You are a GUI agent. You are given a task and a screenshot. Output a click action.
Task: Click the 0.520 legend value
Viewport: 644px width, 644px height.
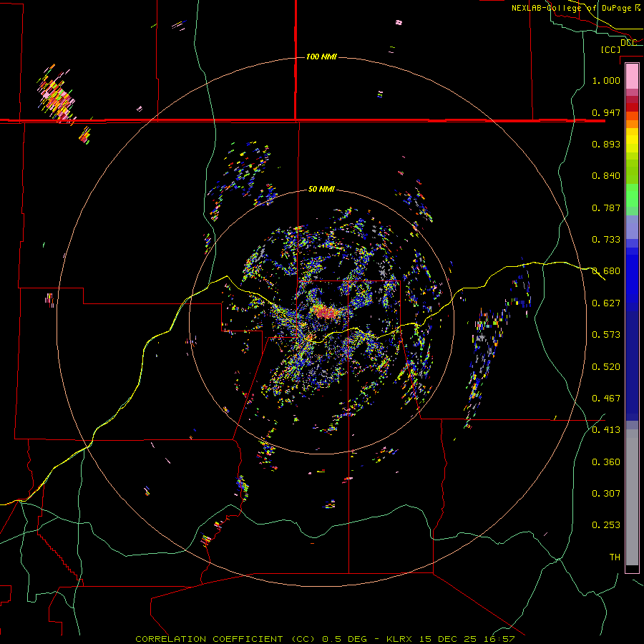click(606, 367)
